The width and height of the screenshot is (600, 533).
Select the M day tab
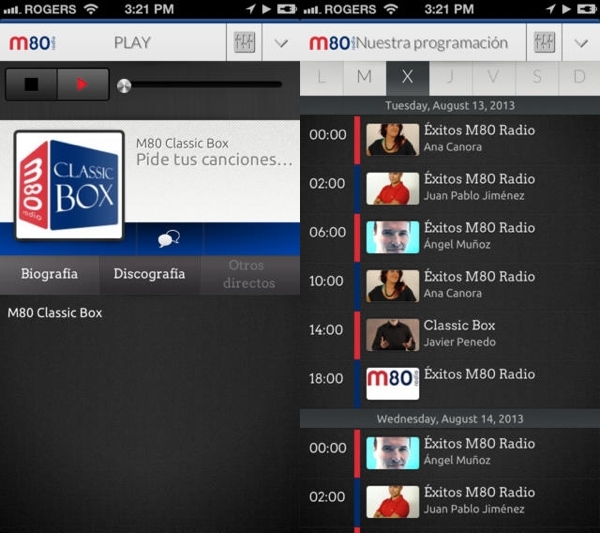[x=365, y=78]
